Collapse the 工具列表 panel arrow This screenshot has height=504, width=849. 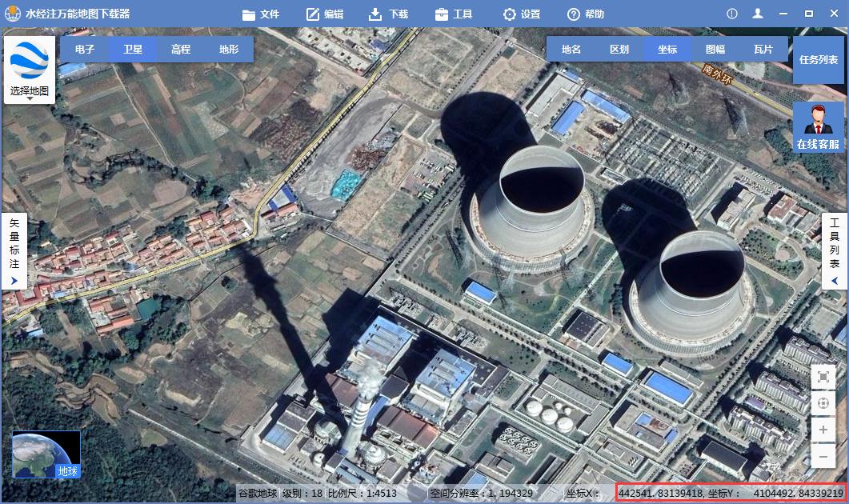(x=836, y=281)
